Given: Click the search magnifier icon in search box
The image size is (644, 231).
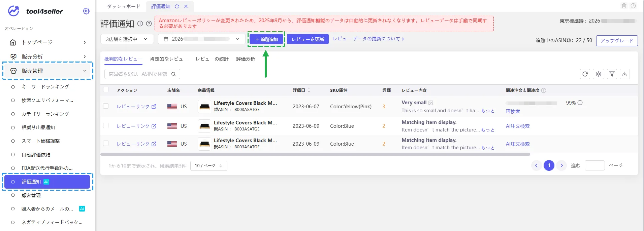Looking at the screenshot, I should pyautogui.click(x=173, y=74).
